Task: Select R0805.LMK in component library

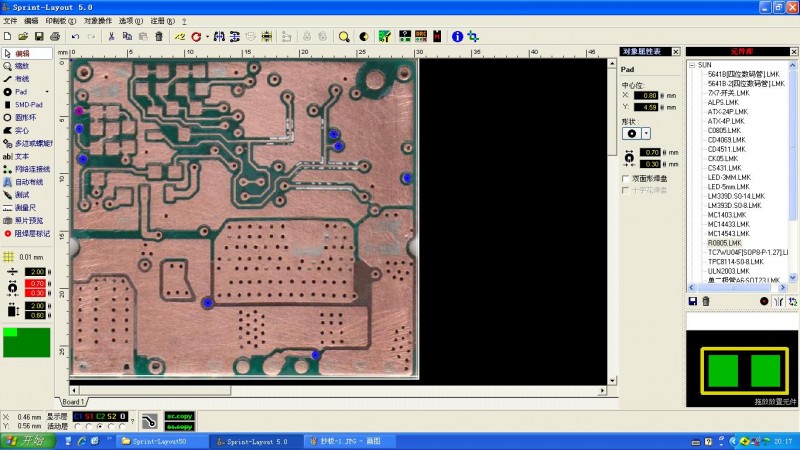Action: [724, 243]
